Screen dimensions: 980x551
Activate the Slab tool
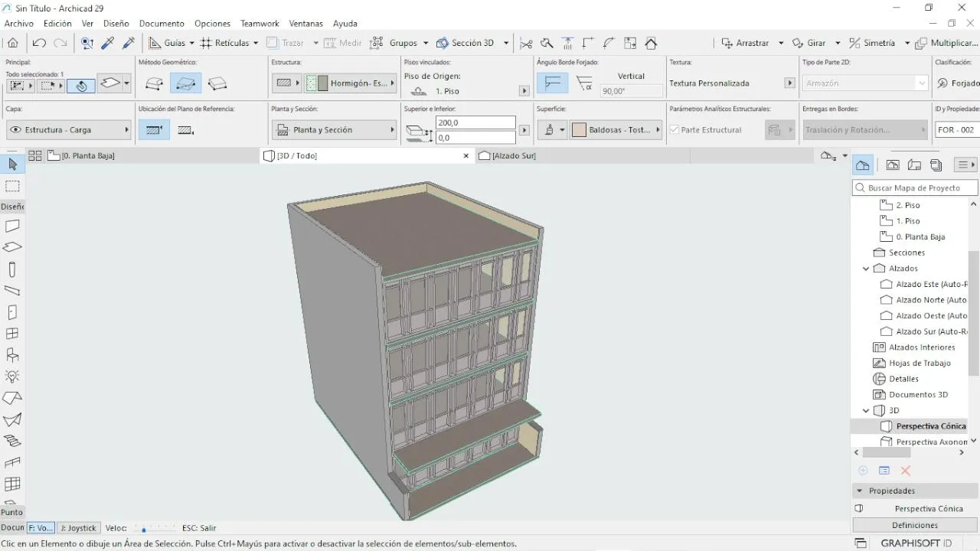12,247
